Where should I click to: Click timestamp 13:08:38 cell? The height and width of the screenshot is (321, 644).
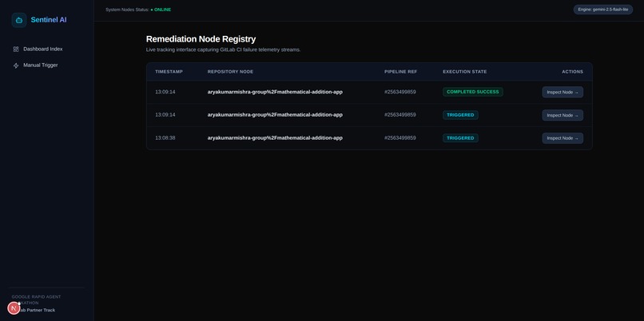[165, 138]
